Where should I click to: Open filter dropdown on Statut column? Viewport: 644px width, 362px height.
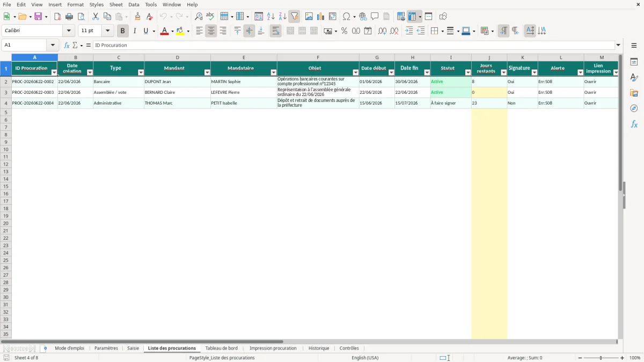468,72
